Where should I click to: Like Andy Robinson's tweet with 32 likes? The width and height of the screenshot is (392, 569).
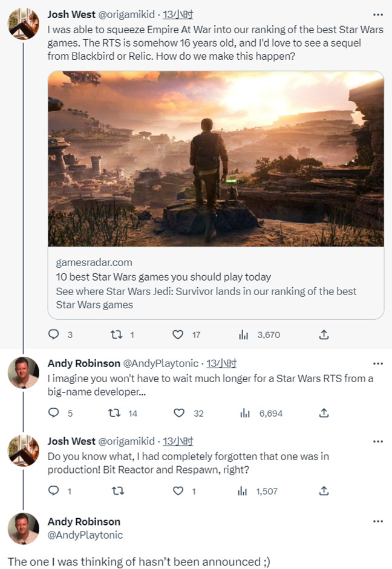[x=179, y=413]
